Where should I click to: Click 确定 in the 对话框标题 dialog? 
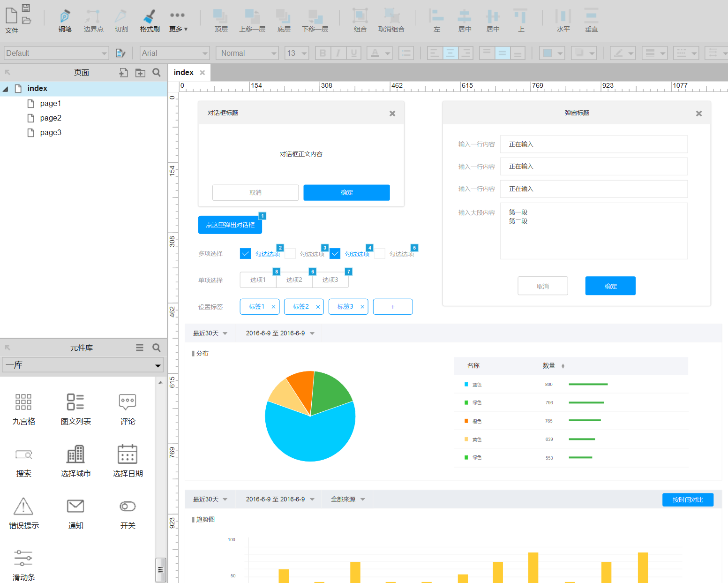346,192
